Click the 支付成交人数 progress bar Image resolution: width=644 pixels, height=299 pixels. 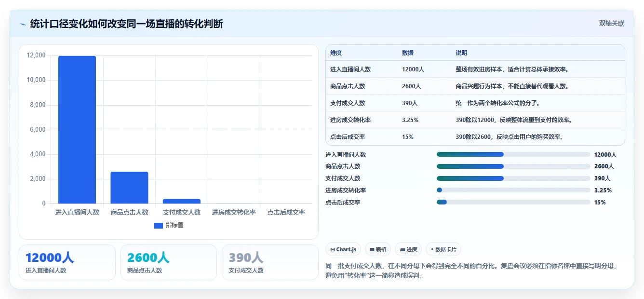[513, 178]
